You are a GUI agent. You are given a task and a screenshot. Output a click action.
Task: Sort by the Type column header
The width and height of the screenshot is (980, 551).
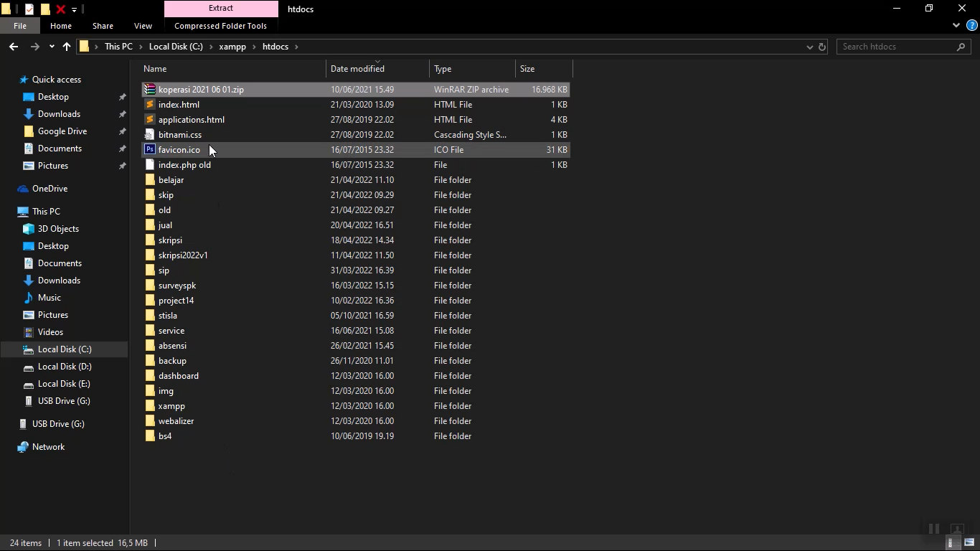tap(473, 69)
